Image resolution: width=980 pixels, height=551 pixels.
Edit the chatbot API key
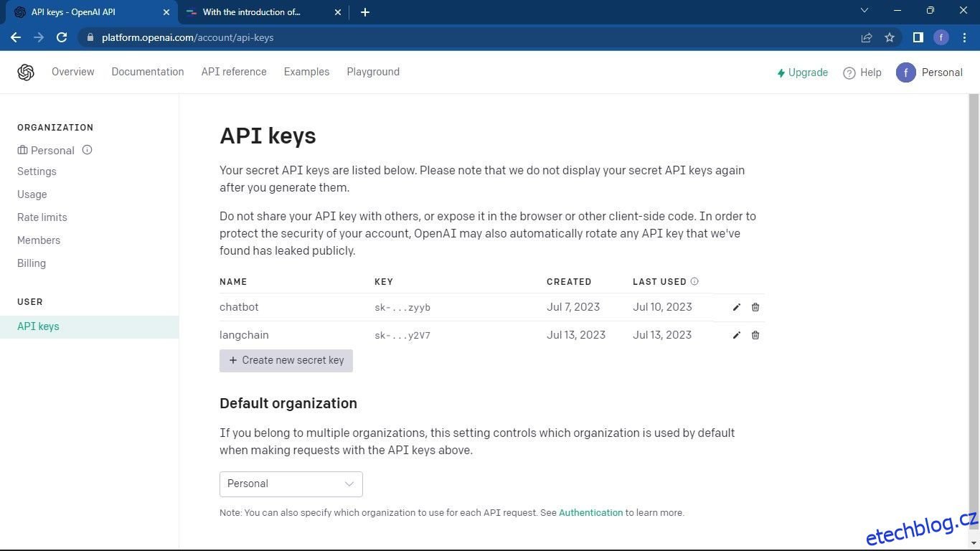(736, 307)
